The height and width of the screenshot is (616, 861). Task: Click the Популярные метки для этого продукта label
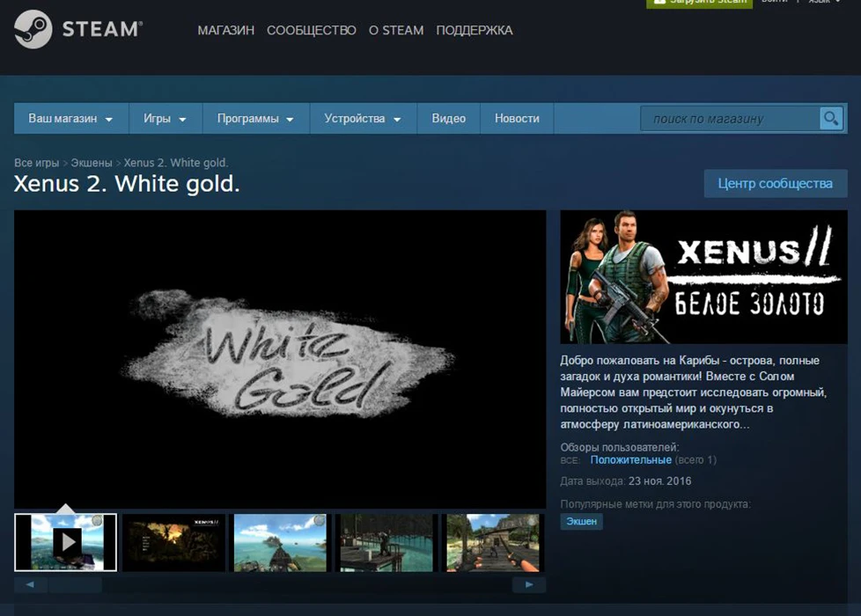point(655,504)
